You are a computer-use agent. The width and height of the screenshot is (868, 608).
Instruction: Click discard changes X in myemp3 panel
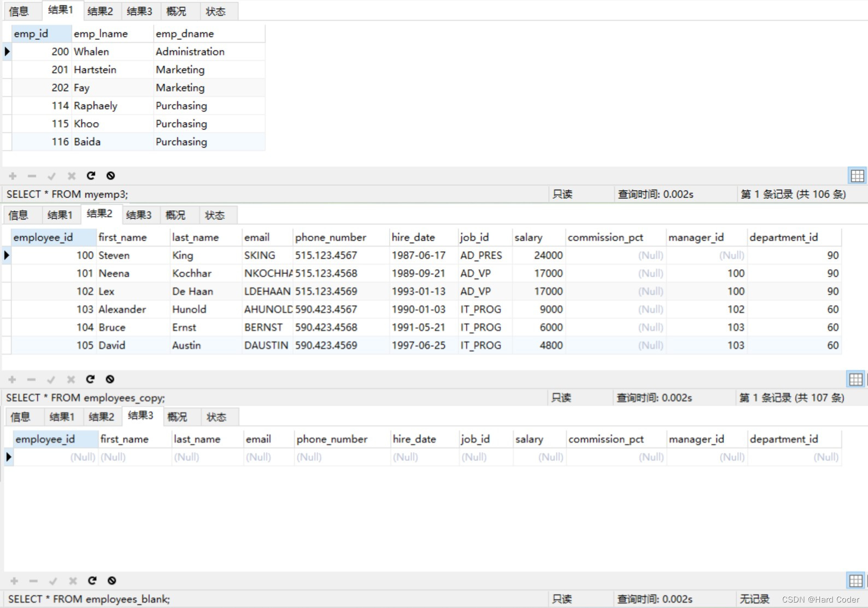(71, 176)
